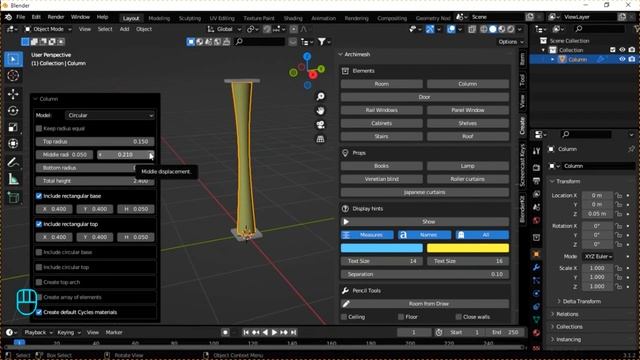The height and width of the screenshot is (360, 640).
Task: Open the Tool properties tab icon
Action: (536, 151)
